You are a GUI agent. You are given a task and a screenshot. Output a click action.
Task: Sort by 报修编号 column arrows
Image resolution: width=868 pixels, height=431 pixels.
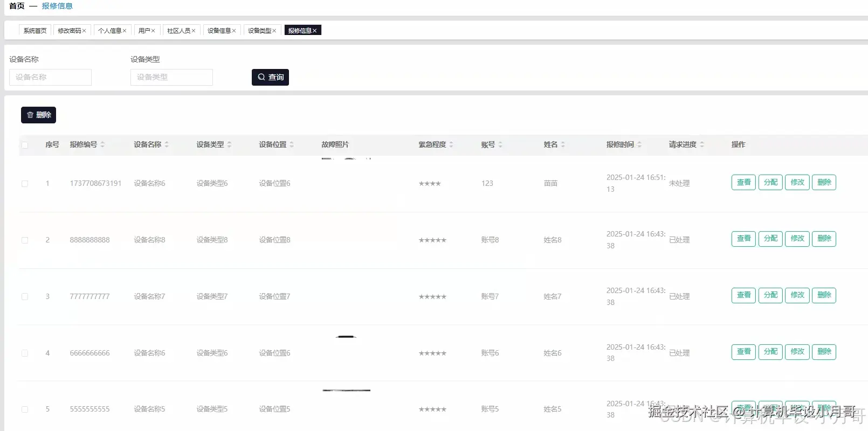[x=102, y=144]
